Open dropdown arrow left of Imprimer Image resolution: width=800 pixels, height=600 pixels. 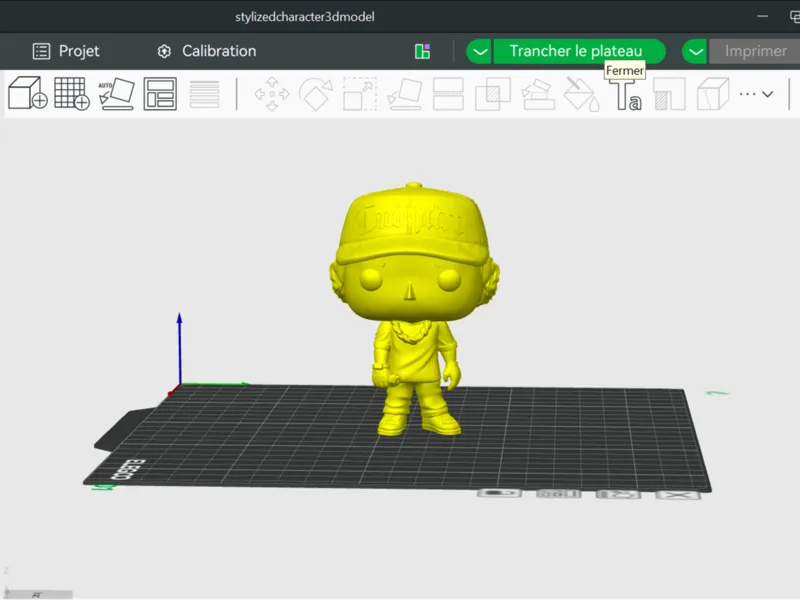(x=695, y=52)
